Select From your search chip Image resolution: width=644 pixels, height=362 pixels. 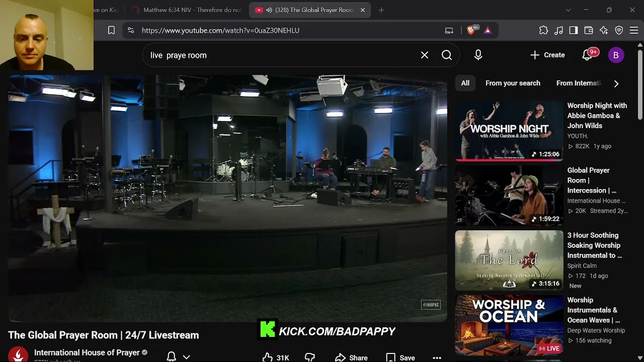point(513,83)
